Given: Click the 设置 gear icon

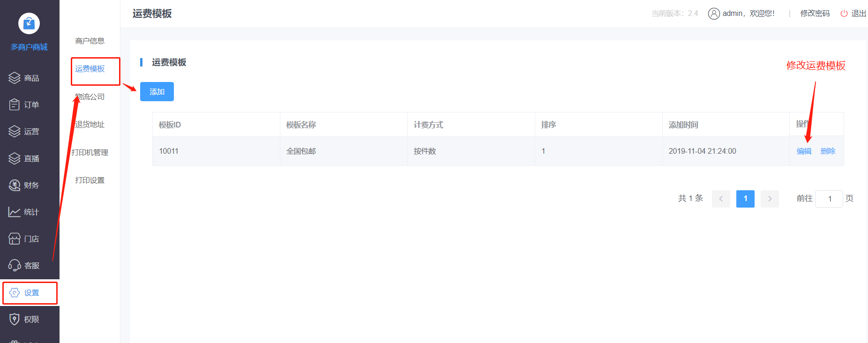Looking at the screenshot, I should 15,292.
